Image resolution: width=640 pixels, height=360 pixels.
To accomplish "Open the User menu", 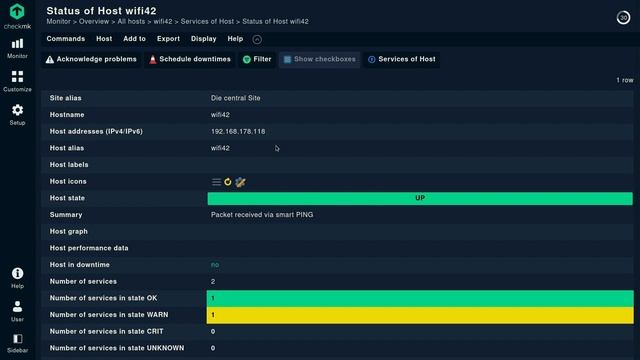I will [x=17, y=311].
